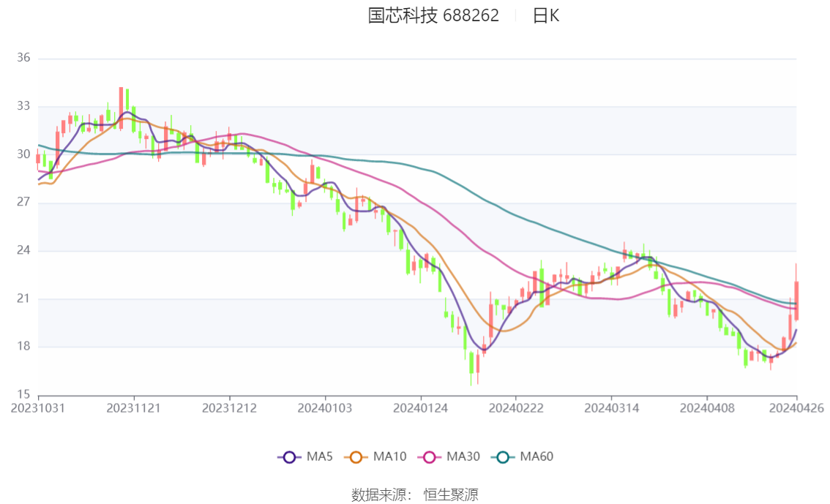
Task: Click the 恒生聚源 data source text
Action: point(451,495)
